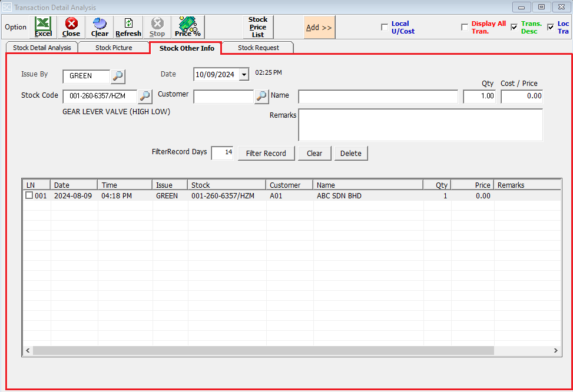Click the Stock Code input field
This screenshot has height=392, width=573.
point(100,97)
